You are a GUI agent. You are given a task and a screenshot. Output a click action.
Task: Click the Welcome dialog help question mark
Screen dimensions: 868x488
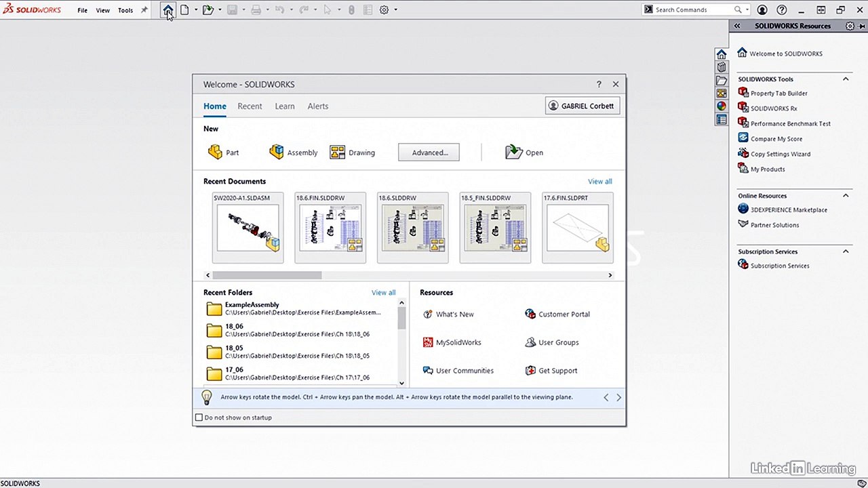tap(599, 84)
